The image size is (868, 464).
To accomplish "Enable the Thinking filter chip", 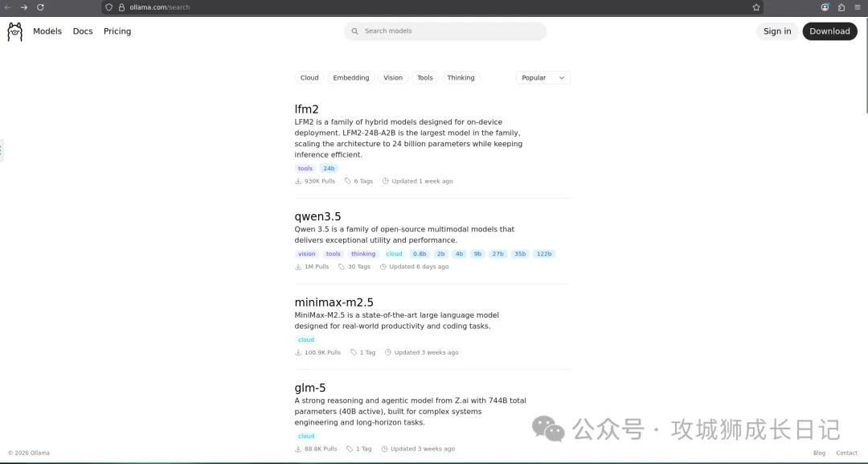I will pos(461,78).
